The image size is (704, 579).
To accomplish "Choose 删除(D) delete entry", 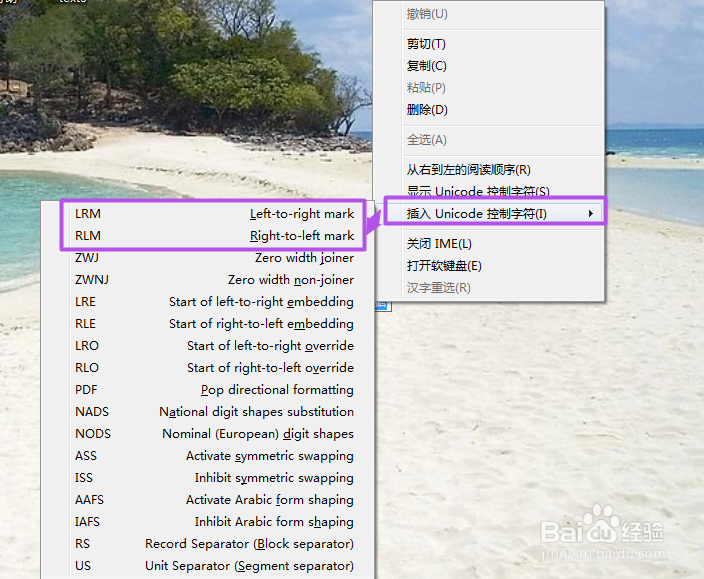I will [489, 110].
